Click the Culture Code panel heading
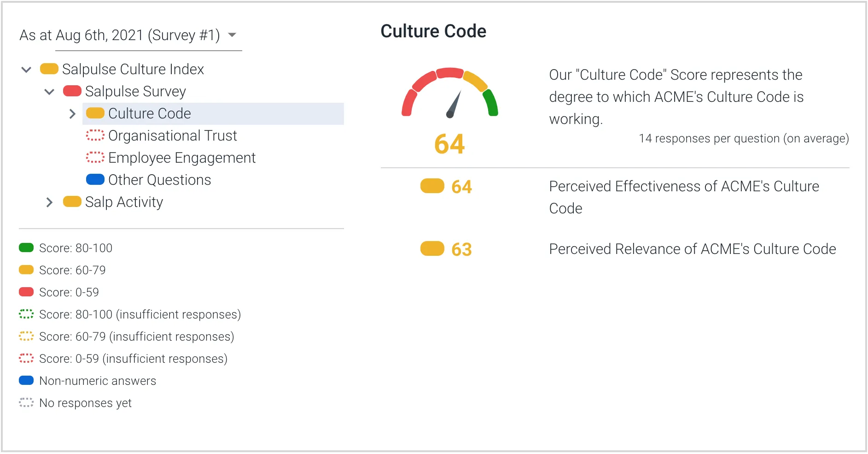Screen dimensions: 868x454 click(x=433, y=31)
